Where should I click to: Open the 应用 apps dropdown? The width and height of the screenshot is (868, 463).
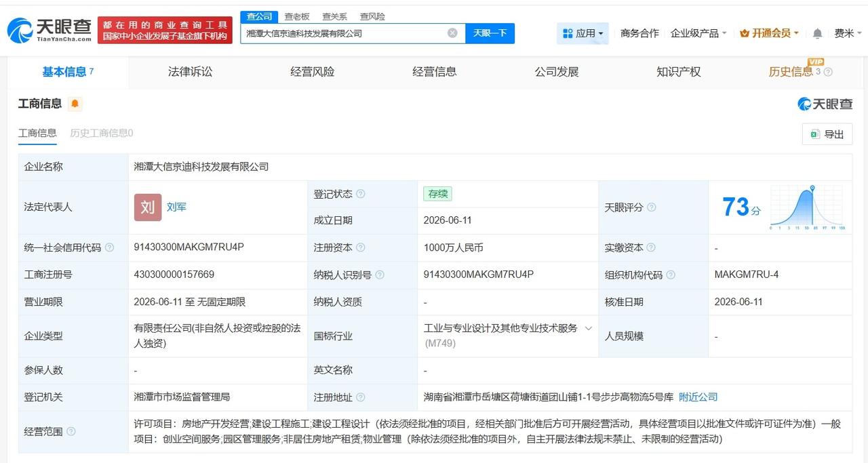click(583, 33)
